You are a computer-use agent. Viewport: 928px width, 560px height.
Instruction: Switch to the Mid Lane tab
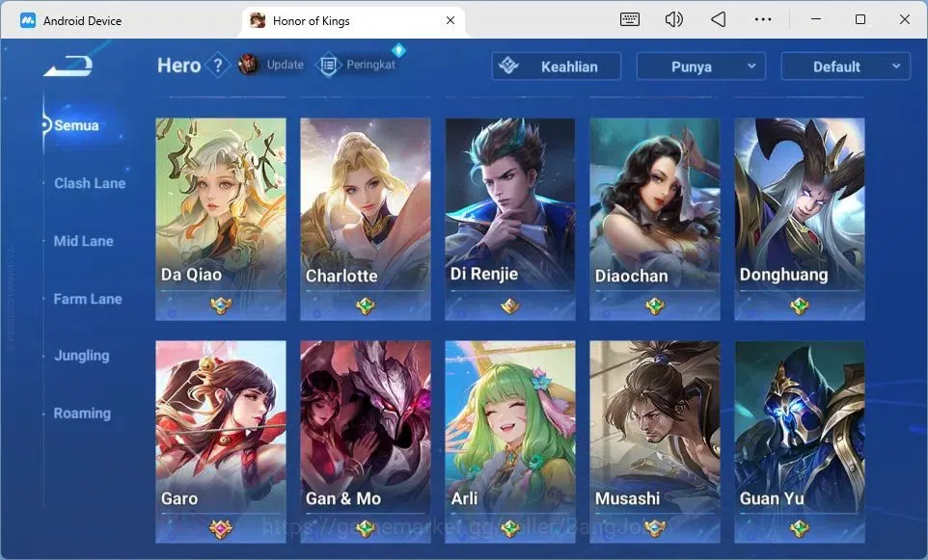(x=84, y=241)
